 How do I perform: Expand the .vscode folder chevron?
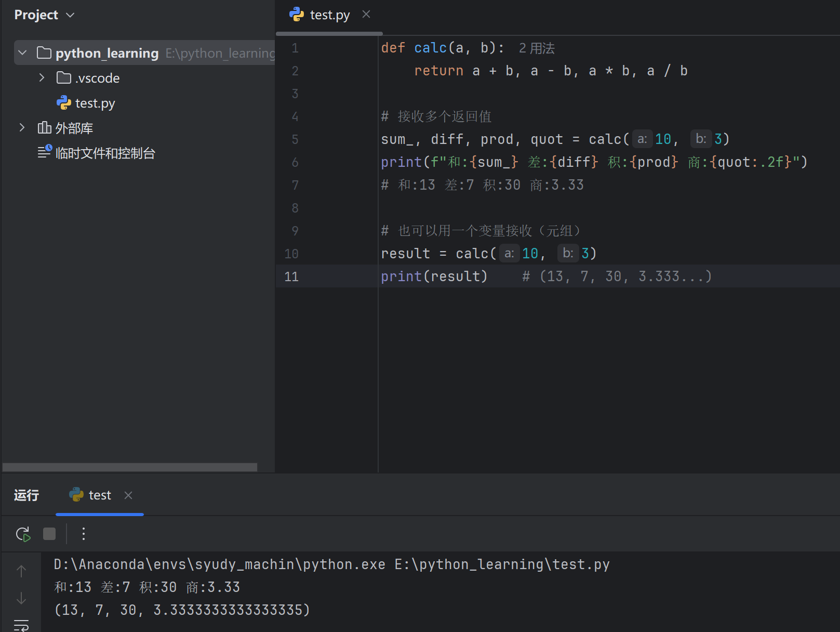[x=42, y=78]
